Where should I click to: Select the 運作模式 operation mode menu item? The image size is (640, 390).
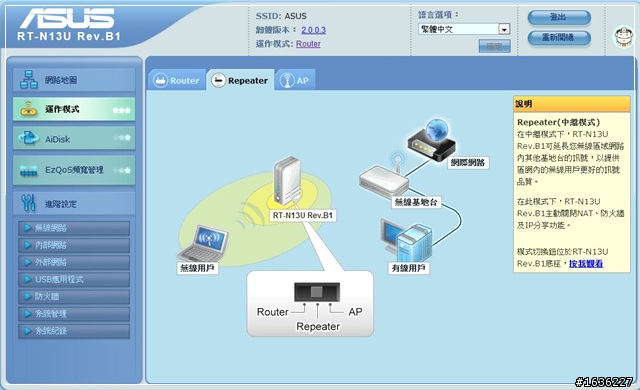(74, 109)
